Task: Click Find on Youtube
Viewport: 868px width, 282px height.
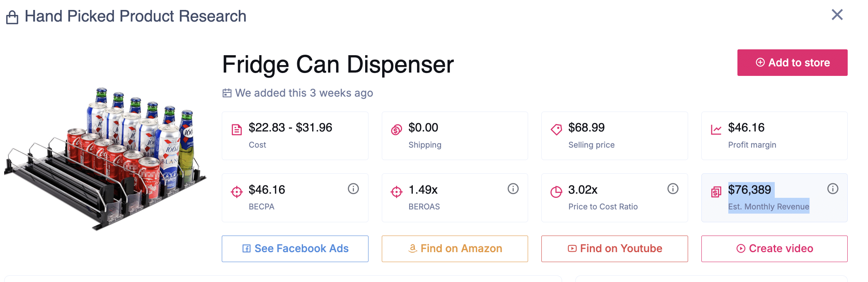Action: 614,249
